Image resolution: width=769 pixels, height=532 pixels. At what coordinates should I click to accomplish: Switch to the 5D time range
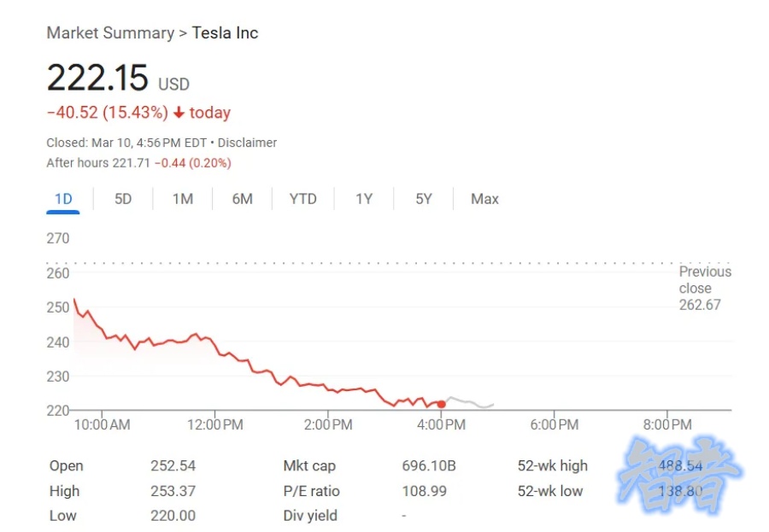pyautogui.click(x=122, y=198)
